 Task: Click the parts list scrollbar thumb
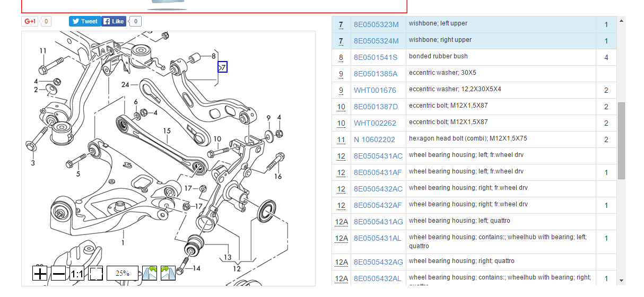click(x=621, y=140)
